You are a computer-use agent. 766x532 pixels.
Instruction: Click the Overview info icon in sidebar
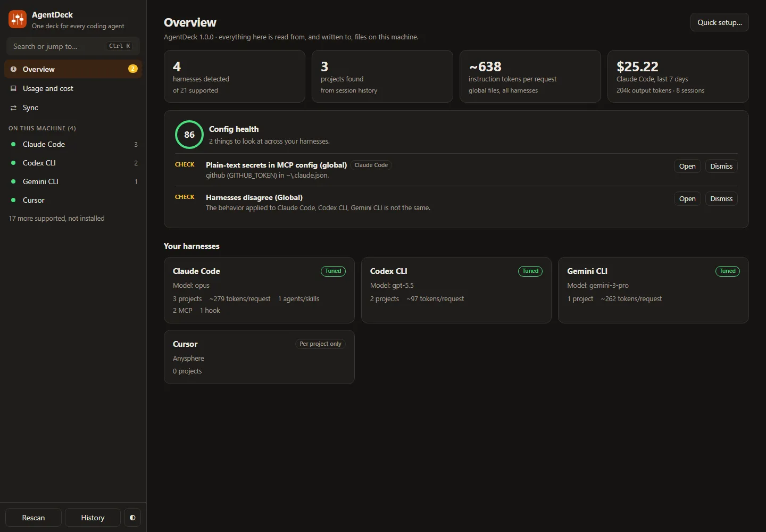[13, 69]
